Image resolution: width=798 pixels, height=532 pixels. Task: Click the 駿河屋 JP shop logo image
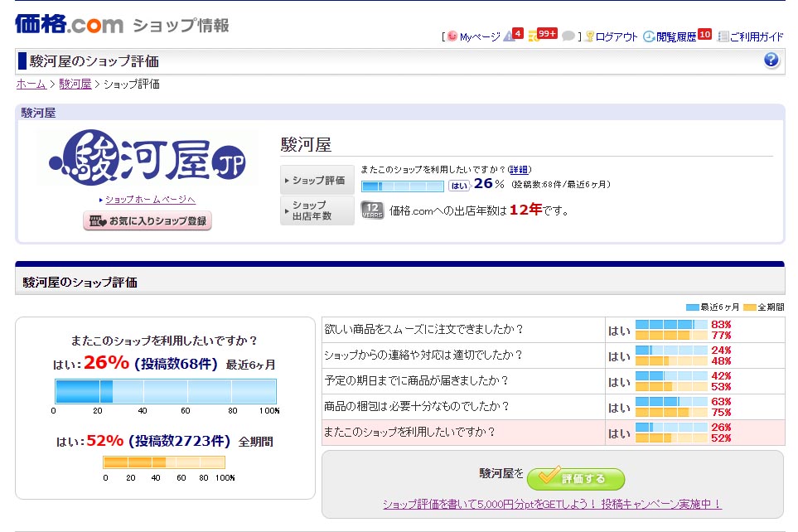[147, 157]
